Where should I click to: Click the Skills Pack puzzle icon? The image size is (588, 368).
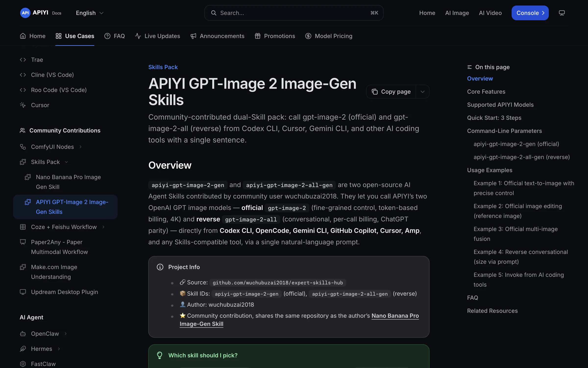pos(23,162)
